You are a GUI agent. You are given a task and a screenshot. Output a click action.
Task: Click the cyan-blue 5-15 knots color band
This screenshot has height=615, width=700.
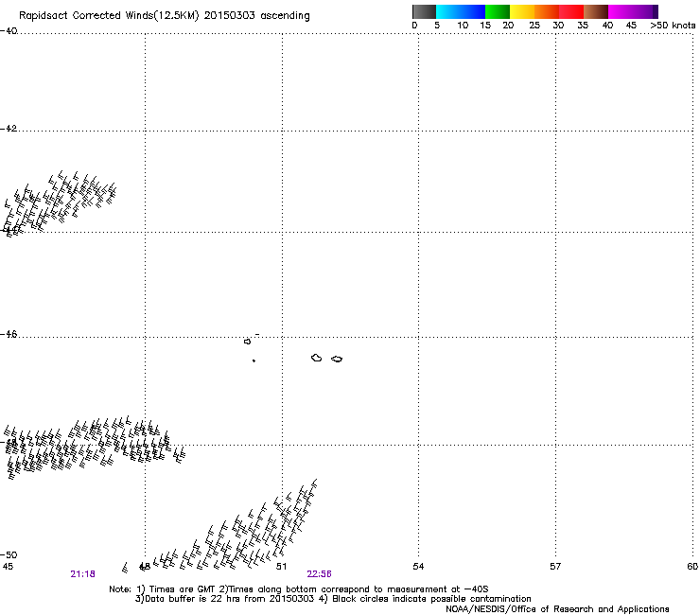[x=461, y=11]
